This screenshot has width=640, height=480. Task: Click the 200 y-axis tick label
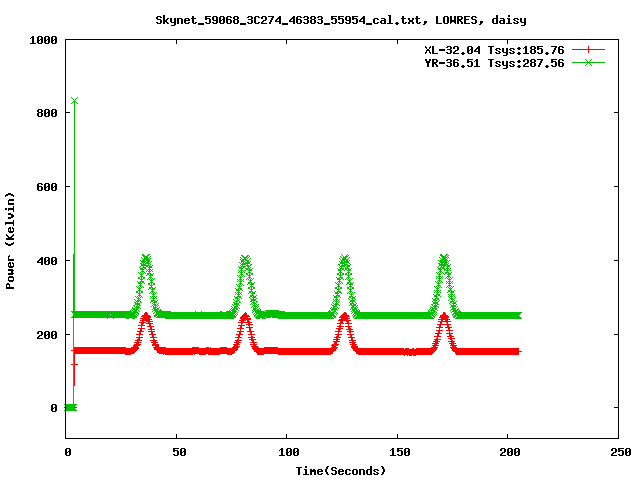[47, 335]
